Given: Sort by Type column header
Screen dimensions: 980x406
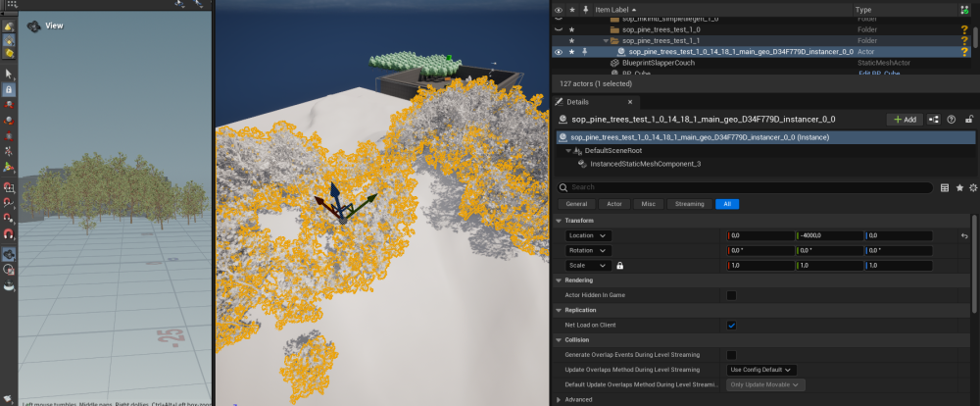Looking at the screenshot, I should pyautogui.click(x=863, y=10).
